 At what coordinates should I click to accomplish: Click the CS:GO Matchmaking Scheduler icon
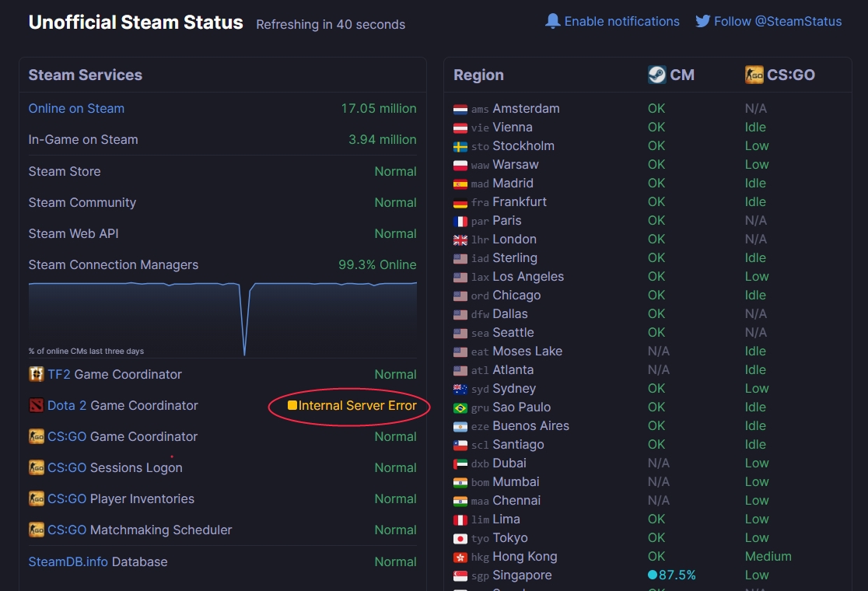tap(37, 530)
